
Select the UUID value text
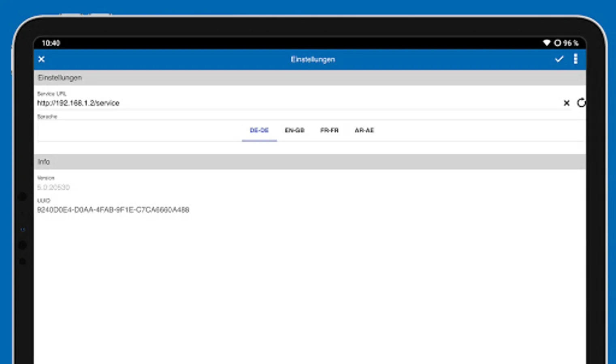[x=113, y=210]
